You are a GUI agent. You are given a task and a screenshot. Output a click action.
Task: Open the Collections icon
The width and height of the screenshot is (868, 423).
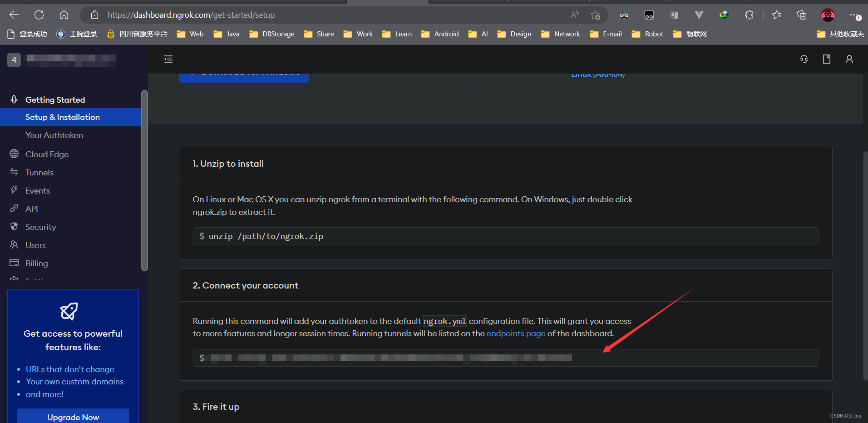click(802, 15)
